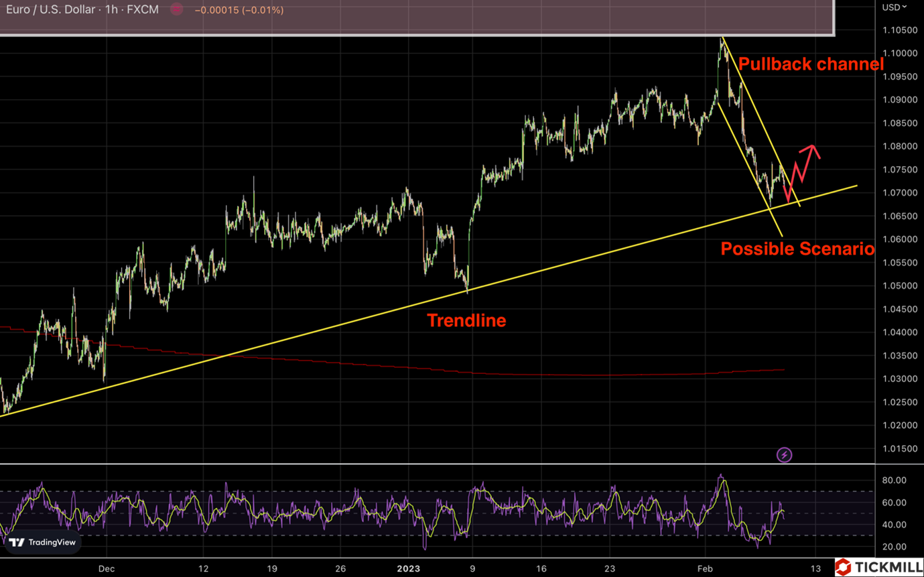The image size is (924, 577).
Task: Click the '16' date on time axis
Action: pos(541,568)
